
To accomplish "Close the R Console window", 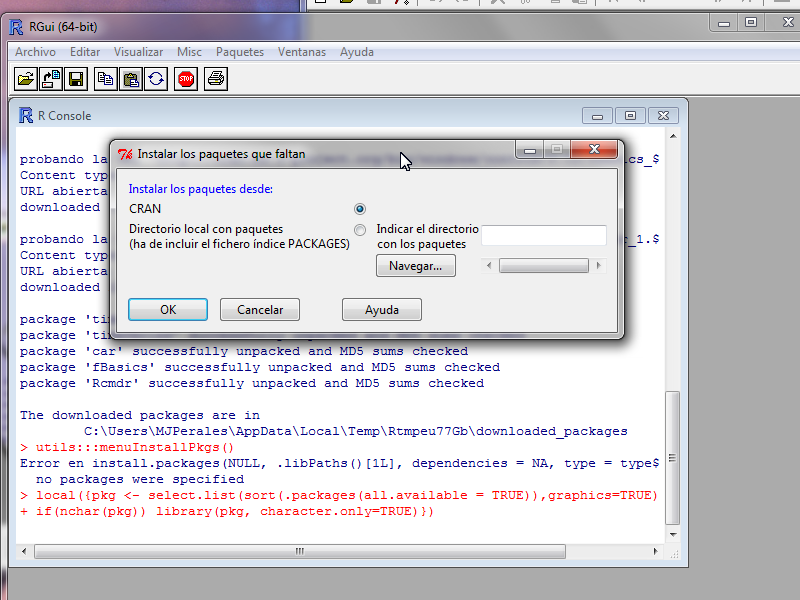I will pyautogui.click(x=663, y=116).
